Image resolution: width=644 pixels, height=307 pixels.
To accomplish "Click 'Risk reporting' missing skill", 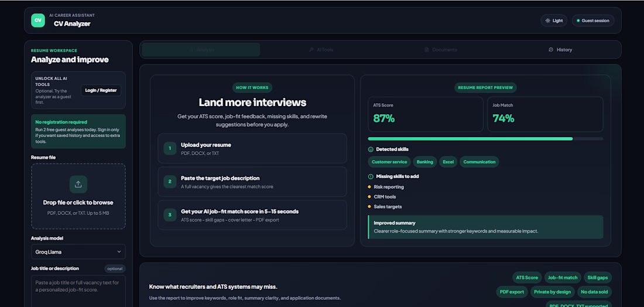I will tap(389, 187).
